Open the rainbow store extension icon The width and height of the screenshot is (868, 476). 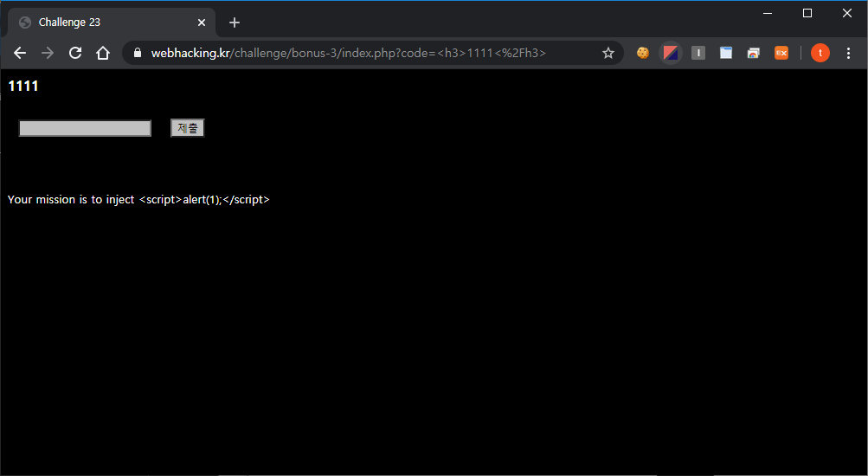tap(754, 53)
